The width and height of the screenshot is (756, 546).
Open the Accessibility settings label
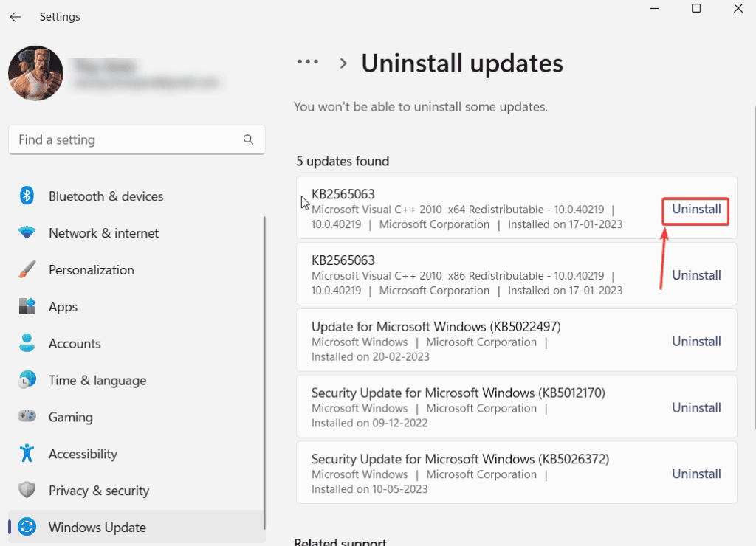(x=83, y=454)
